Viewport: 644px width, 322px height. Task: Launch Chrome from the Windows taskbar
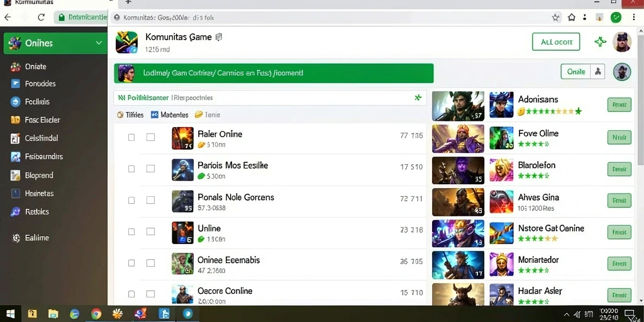click(96, 314)
